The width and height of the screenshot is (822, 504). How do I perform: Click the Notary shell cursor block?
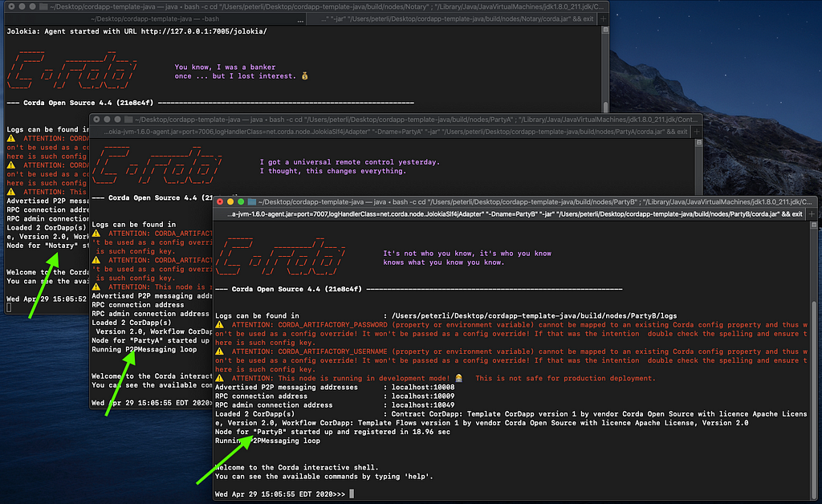[x=9, y=307]
